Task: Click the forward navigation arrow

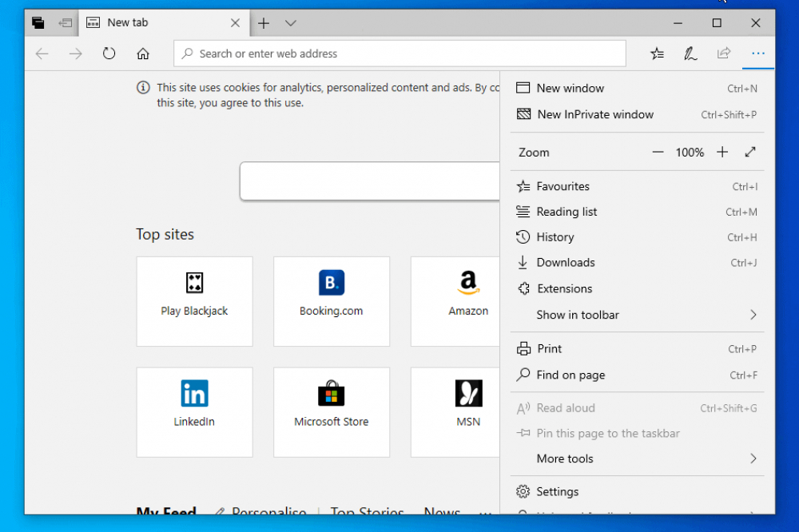Action: click(x=75, y=54)
